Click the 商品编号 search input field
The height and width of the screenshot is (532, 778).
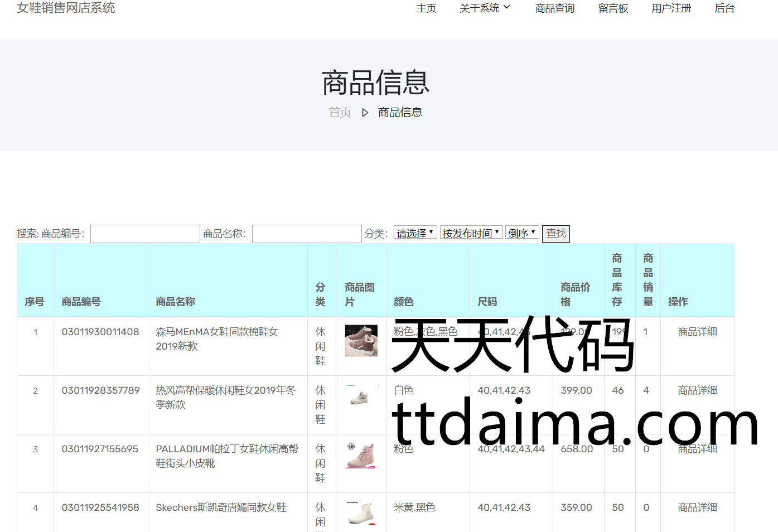tap(145, 234)
